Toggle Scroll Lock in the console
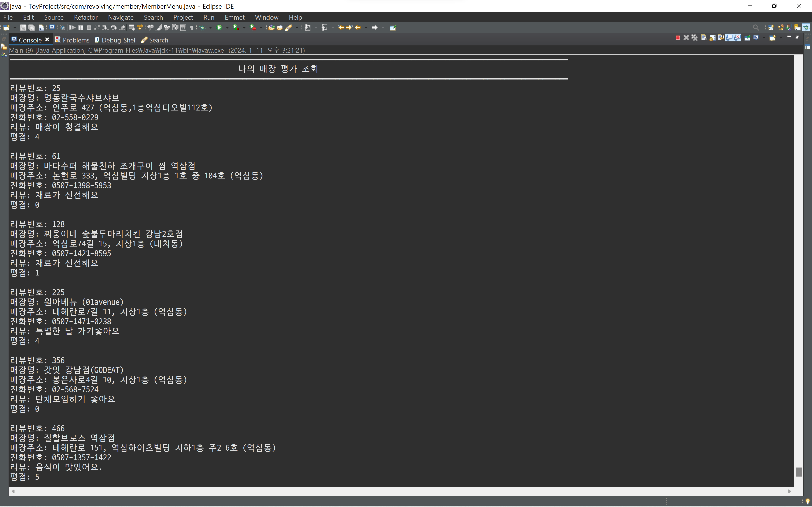812x507 pixels. coord(713,38)
